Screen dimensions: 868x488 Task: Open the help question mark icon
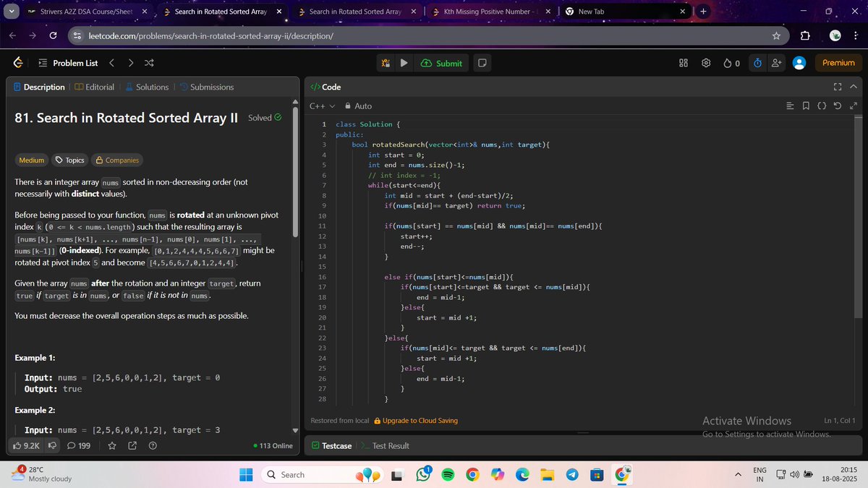[x=153, y=445]
